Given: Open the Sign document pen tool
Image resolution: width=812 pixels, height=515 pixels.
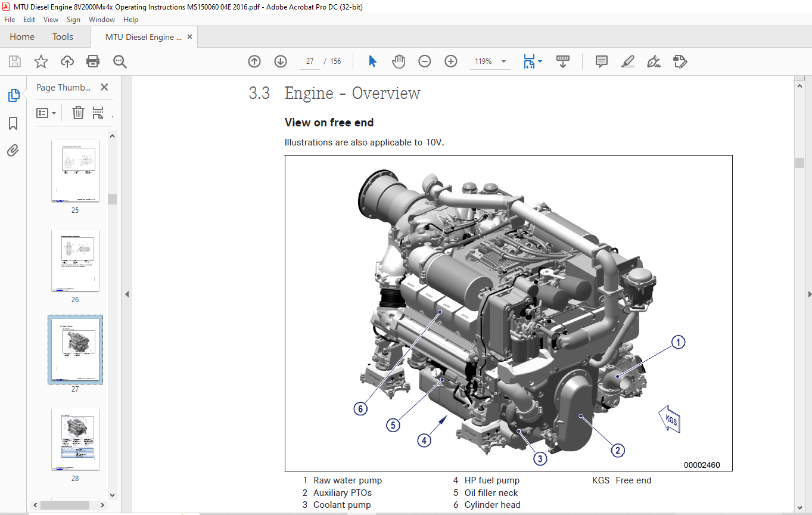Looking at the screenshot, I should (654, 61).
